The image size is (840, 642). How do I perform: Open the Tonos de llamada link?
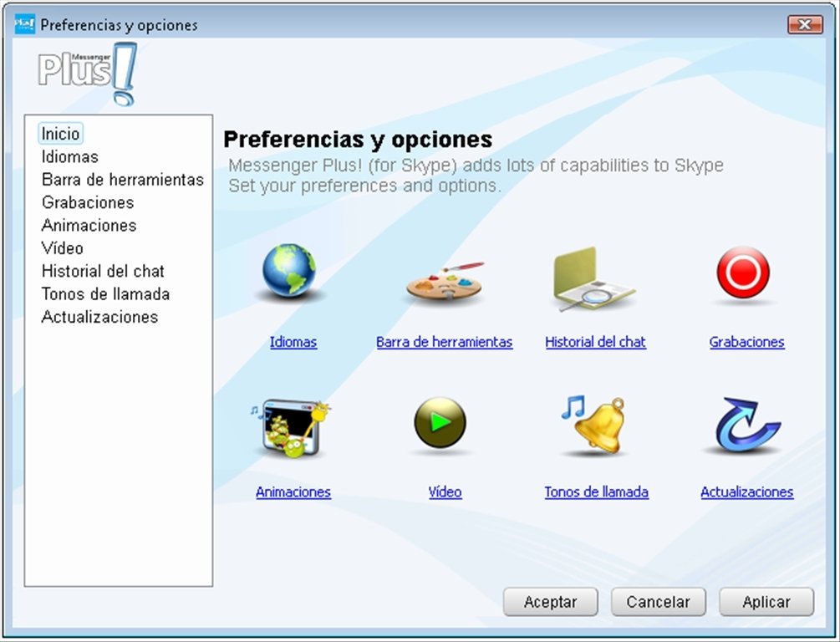click(x=596, y=492)
